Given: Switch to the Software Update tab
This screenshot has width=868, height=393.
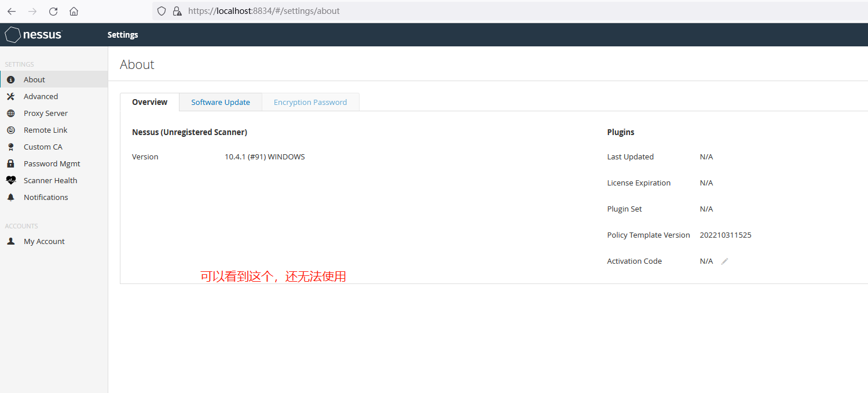Looking at the screenshot, I should pyautogui.click(x=221, y=102).
